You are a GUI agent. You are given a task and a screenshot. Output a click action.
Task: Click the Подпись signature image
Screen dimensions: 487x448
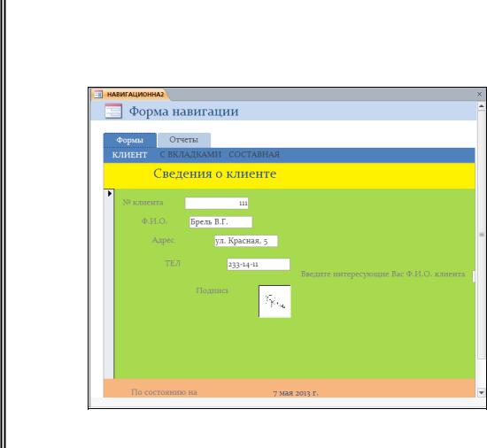(x=274, y=301)
